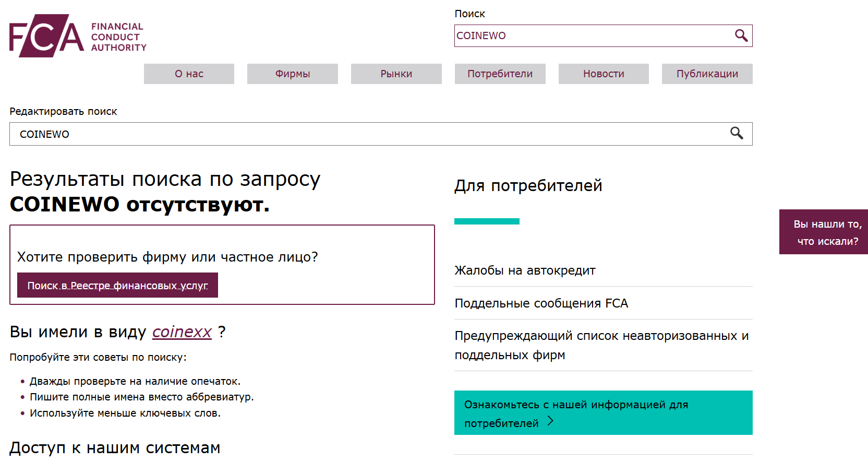Click the 'Редактировать поиск' input field
The width and height of the screenshot is (868, 461).
coord(365,134)
